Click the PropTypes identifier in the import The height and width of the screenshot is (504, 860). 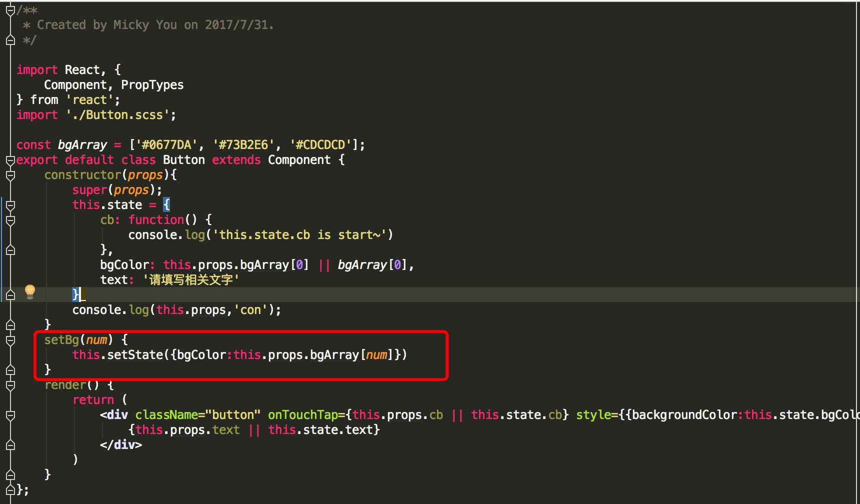[x=152, y=85]
